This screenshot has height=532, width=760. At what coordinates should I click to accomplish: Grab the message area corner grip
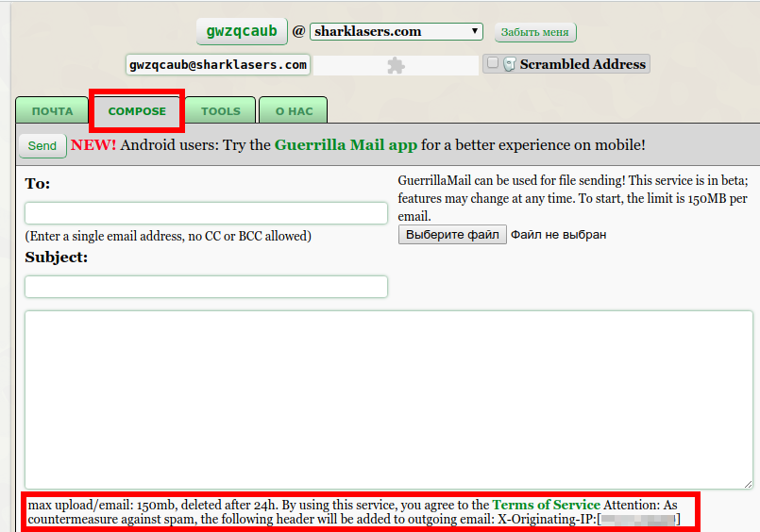click(748, 484)
